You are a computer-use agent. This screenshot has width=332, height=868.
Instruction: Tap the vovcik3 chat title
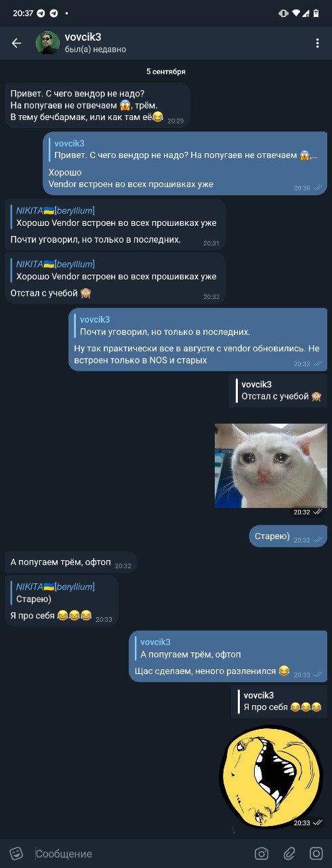pyautogui.click(x=83, y=37)
